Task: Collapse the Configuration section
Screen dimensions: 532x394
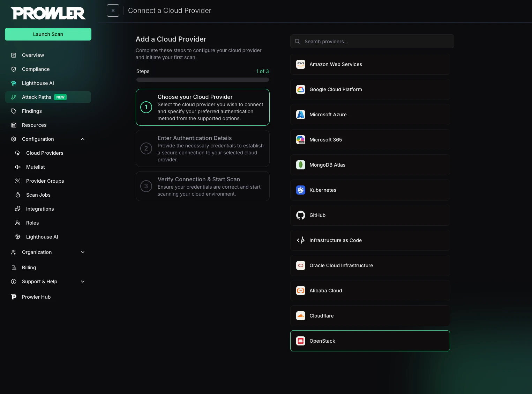Action: (x=83, y=139)
